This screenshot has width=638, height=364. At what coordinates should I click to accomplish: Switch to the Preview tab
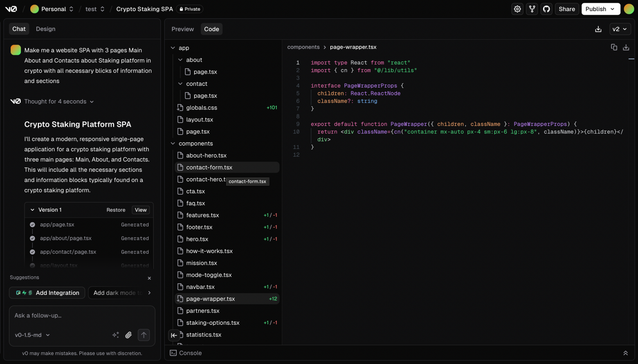coord(182,29)
